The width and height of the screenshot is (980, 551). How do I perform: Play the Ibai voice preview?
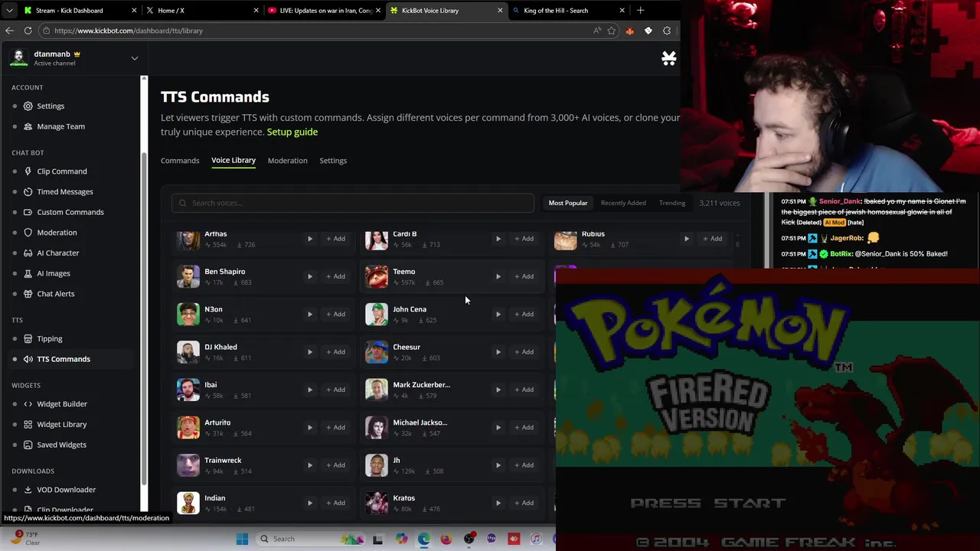309,390
